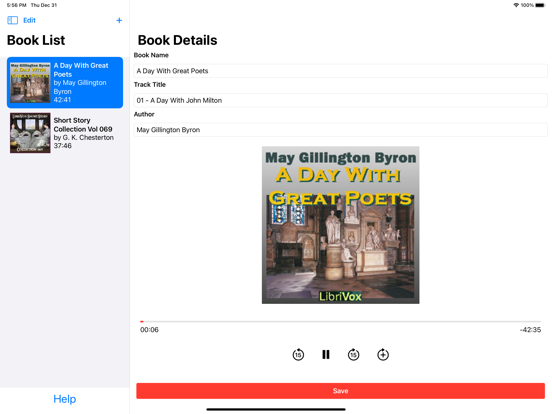This screenshot has width=552, height=414.
Task: Skip forward 15 seconds
Action: (x=353, y=355)
